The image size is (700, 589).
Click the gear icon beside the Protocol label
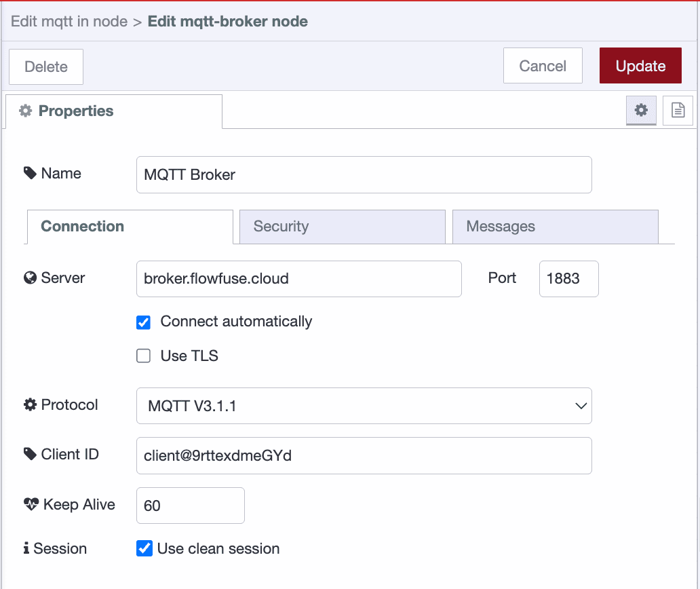coord(29,404)
